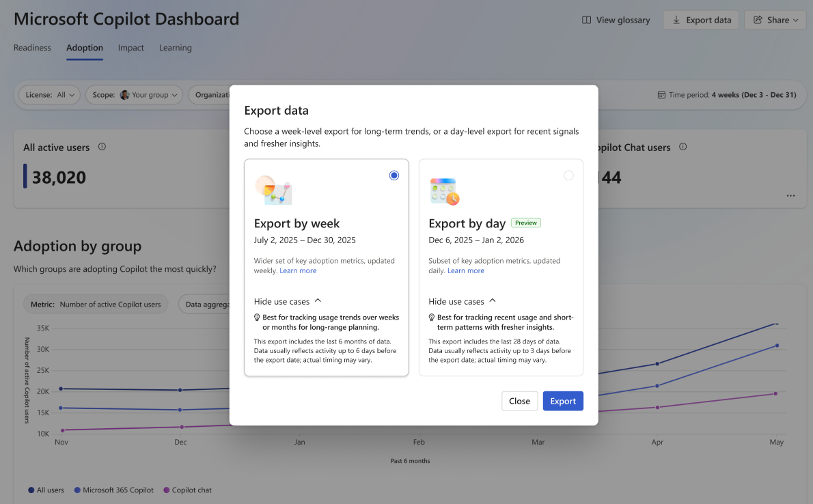Select the Export by week radio button
Image resolution: width=813 pixels, height=504 pixels.
[x=394, y=176]
